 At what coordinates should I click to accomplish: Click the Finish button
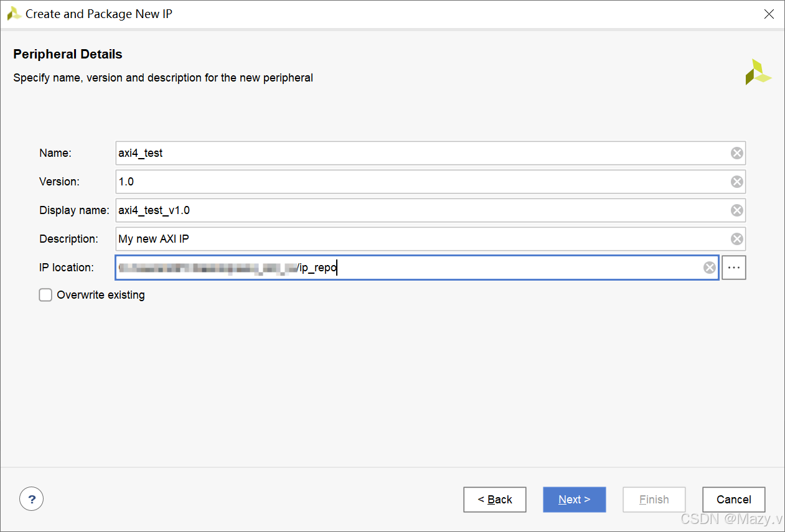pos(654,499)
